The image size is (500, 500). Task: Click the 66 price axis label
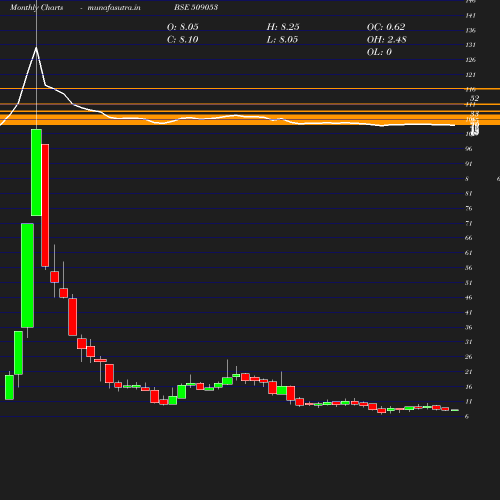469,238
